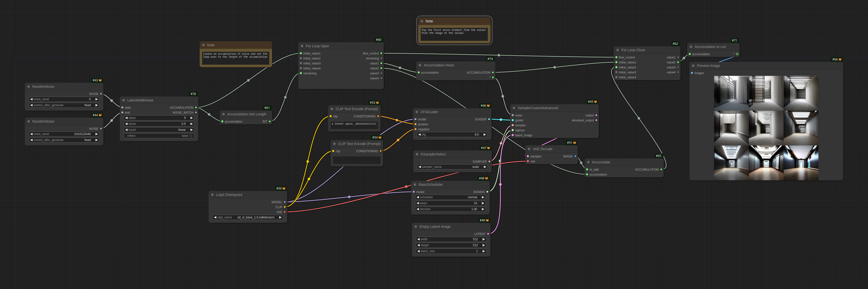Collapse the VAE Decode node dot
Screen dimensions: 868x289
click(x=529, y=149)
